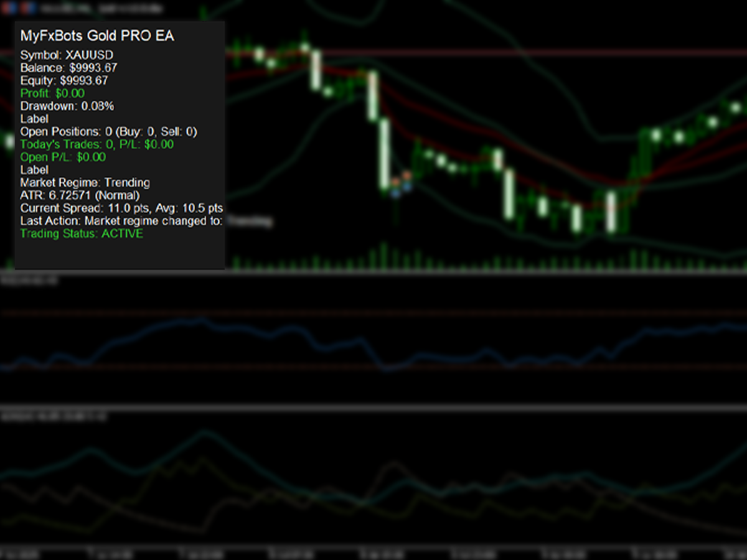The image size is (747, 560).
Task: Click the Equity: $9993.67 line
Action: click(64, 80)
